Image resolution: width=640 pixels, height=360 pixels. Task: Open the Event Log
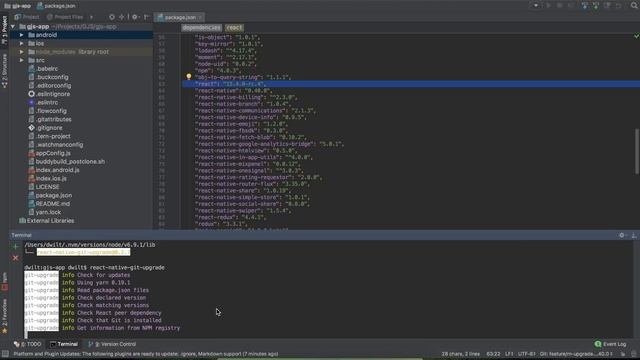611,344
